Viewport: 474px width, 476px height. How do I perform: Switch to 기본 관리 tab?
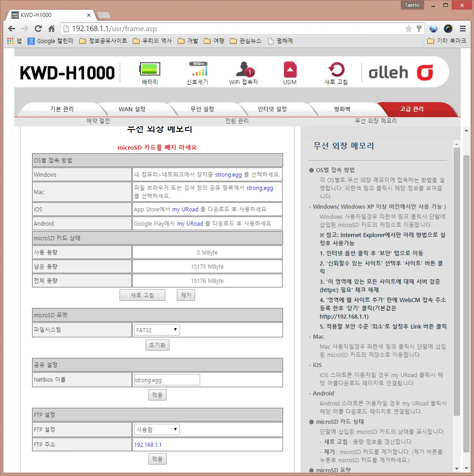62,109
